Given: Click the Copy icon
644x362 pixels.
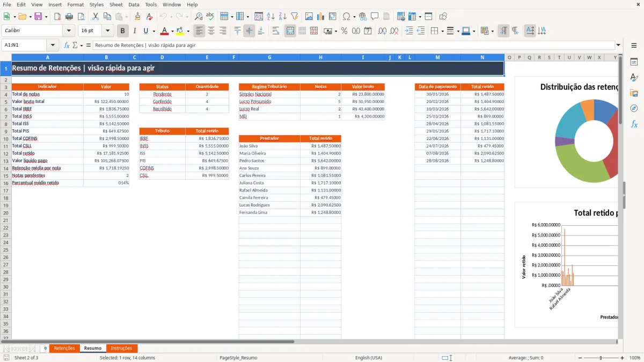Looking at the screenshot, I should 107,17.
